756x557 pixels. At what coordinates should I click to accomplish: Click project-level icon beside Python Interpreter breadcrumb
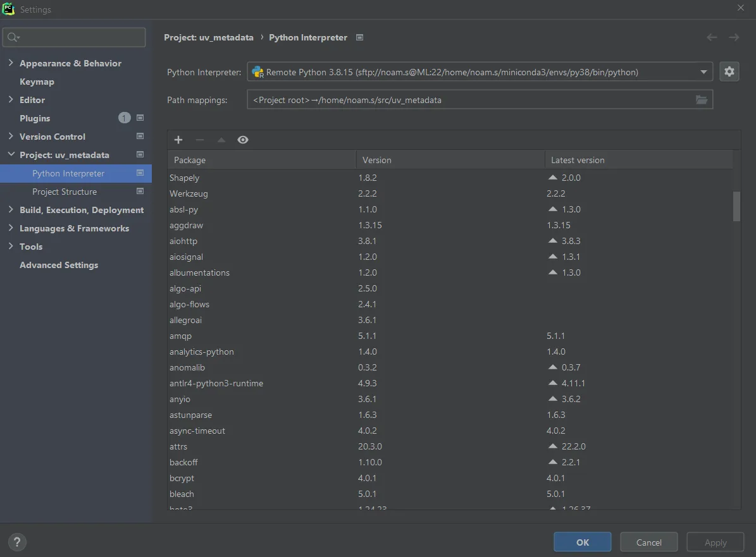360,37
